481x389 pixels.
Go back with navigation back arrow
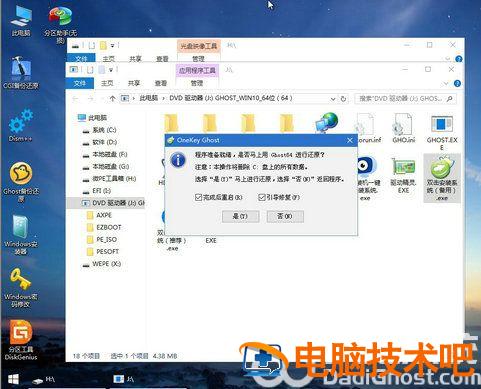point(76,99)
